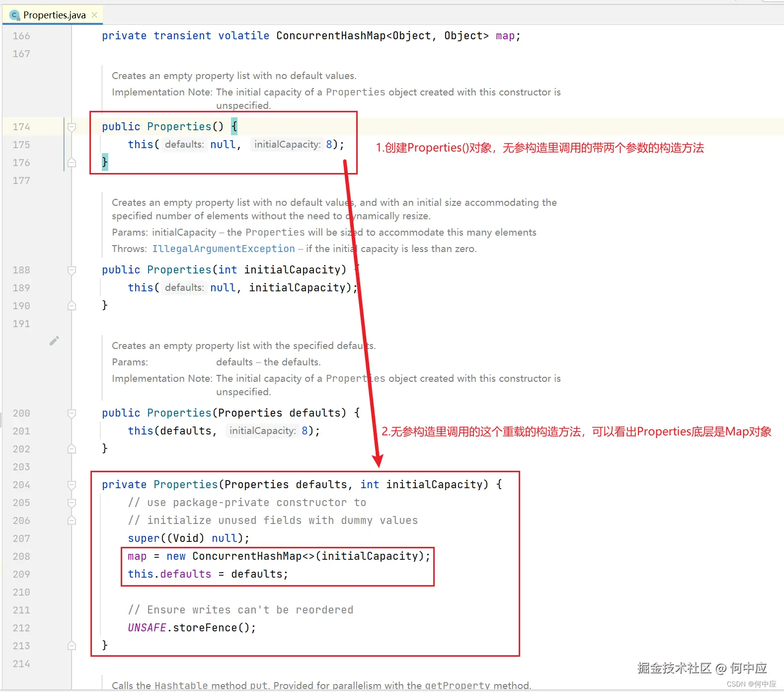The height and width of the screenshot is (692, 784).
Task: Click 'map' assignment on line 208
Action: pos(137,556)
